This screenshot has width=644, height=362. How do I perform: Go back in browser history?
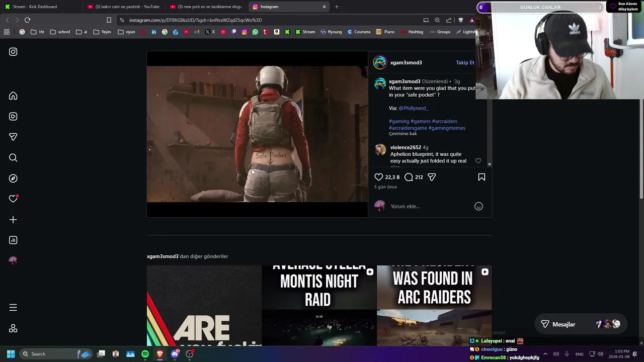coord(7,20)
